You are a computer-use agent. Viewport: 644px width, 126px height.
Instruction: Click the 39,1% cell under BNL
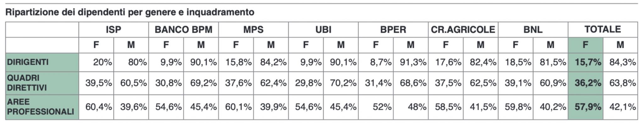pyautogui.click(x=518, y=83)
